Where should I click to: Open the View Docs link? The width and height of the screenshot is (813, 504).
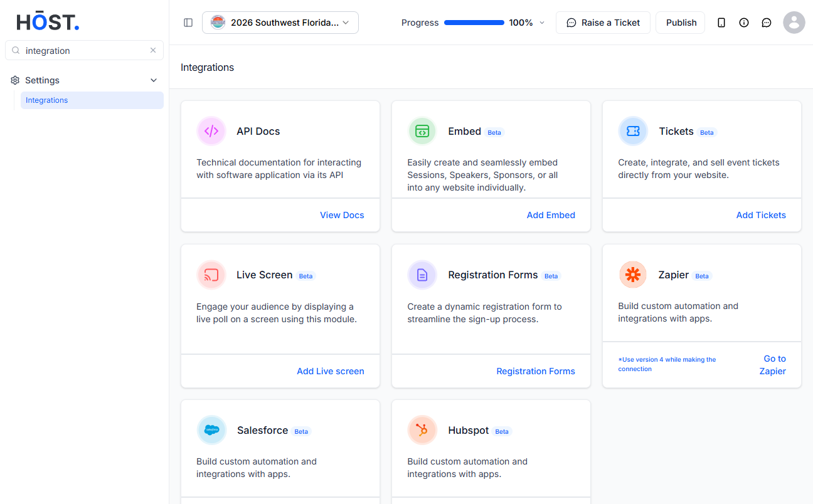point(342,215)
